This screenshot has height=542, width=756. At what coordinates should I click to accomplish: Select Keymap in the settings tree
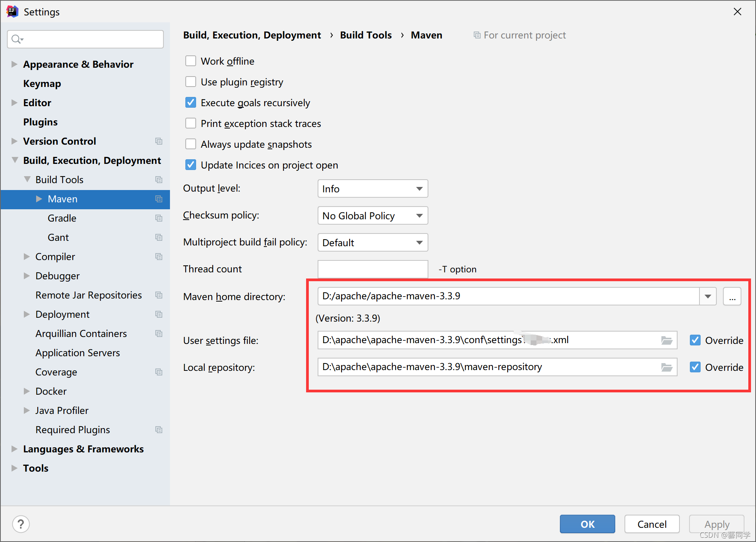click(x=42, y=83)
